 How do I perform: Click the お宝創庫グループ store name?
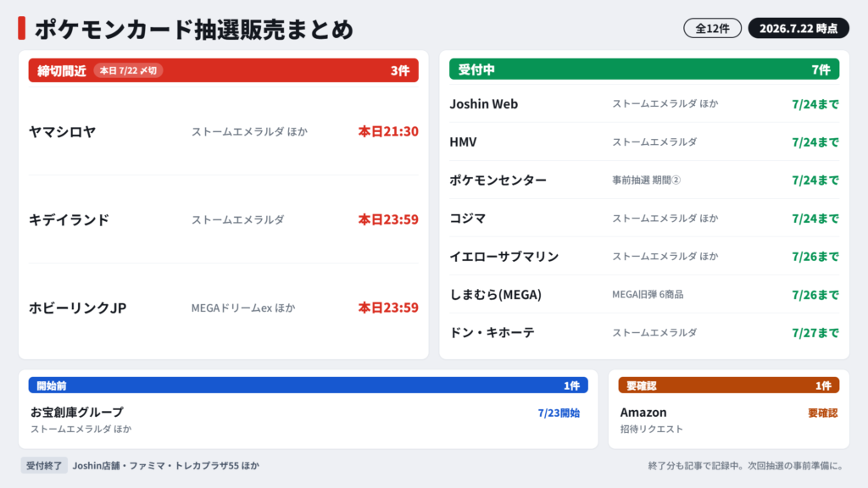pos(77,413)
